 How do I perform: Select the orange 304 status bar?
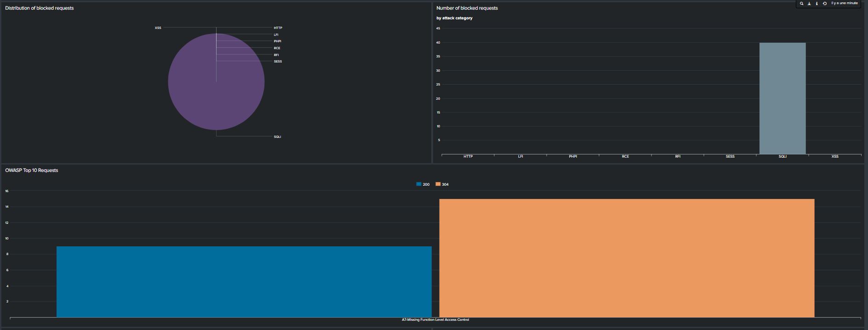point(627,258)
